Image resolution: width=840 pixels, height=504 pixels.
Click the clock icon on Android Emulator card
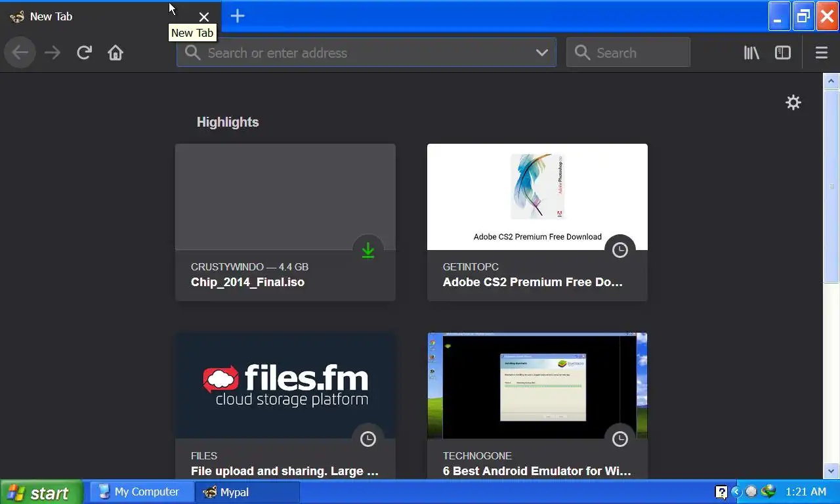pyautogui.click(x=620, y=439)
